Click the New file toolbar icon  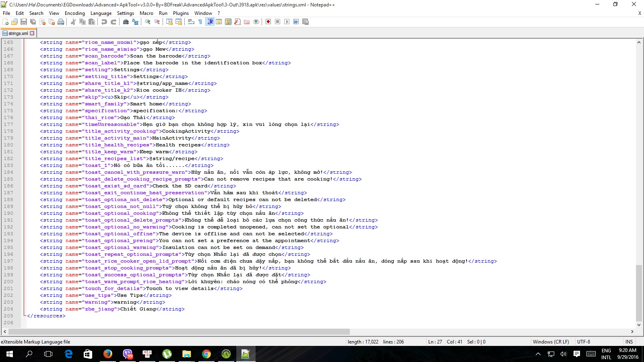(x=6, y=22)
